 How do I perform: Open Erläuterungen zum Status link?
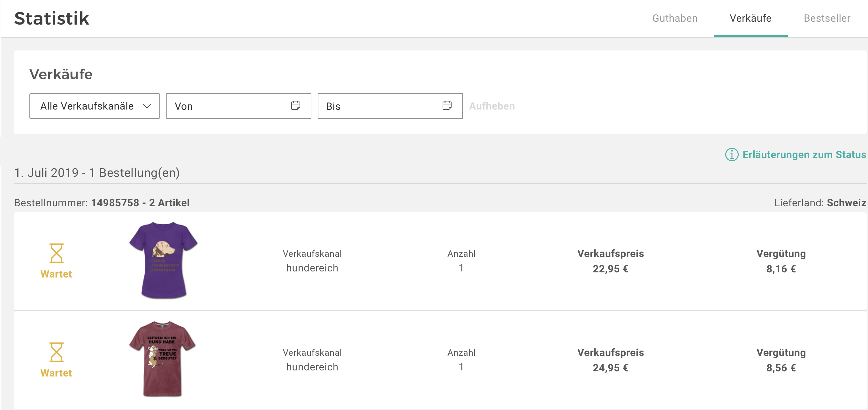coord(804,155)
